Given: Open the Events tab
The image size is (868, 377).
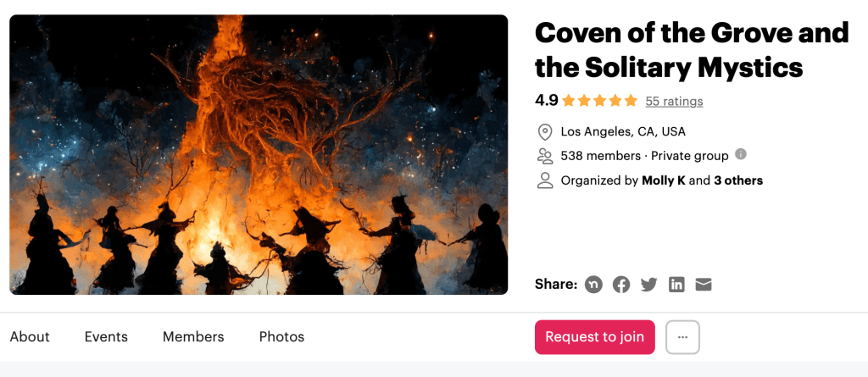Looking at the screenshot, I should pyautogui.click(x=106, y=337).
